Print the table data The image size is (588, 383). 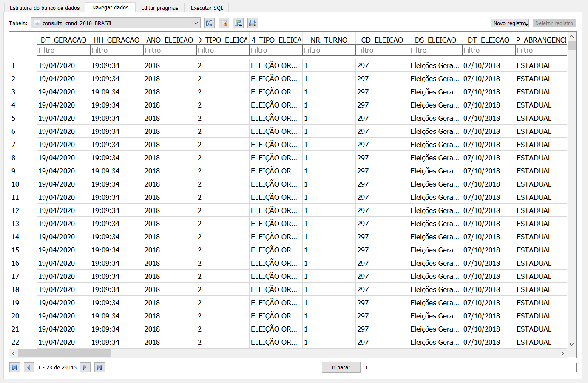[x=253, y=23]
